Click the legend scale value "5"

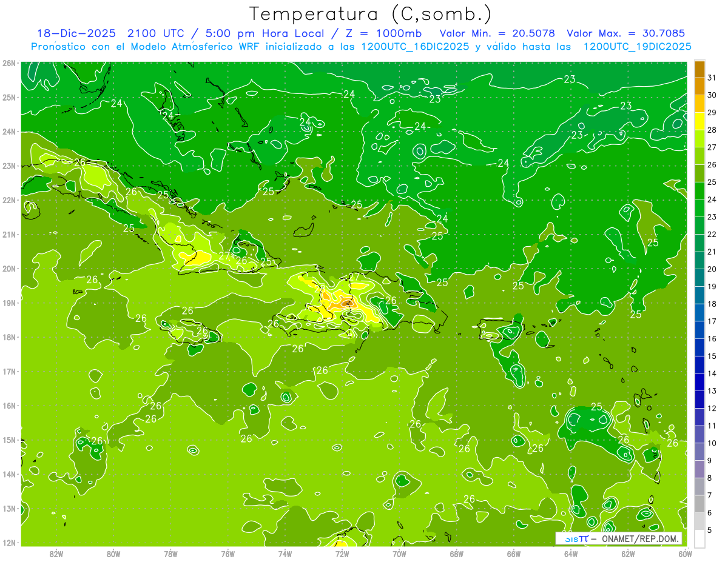click(x=709, y=530)
